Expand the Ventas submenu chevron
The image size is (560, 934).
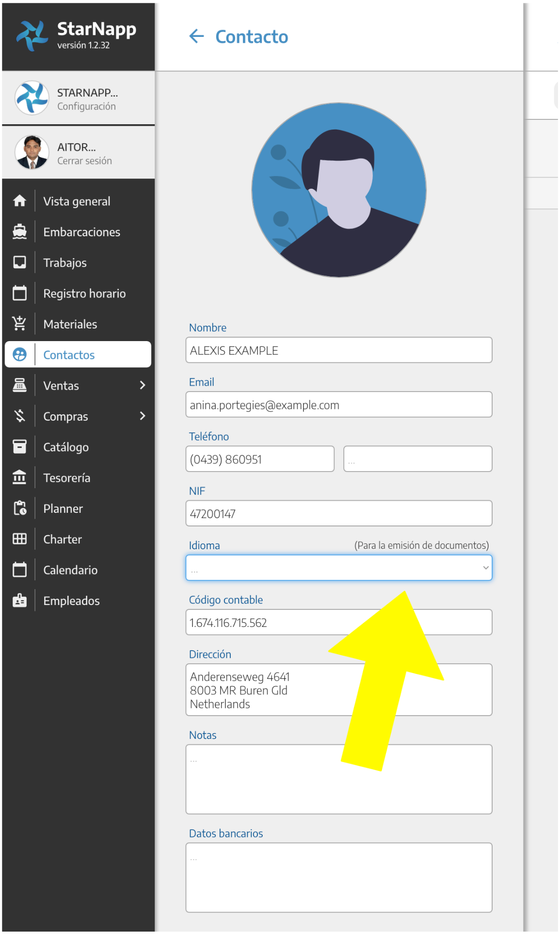[142, 385]
